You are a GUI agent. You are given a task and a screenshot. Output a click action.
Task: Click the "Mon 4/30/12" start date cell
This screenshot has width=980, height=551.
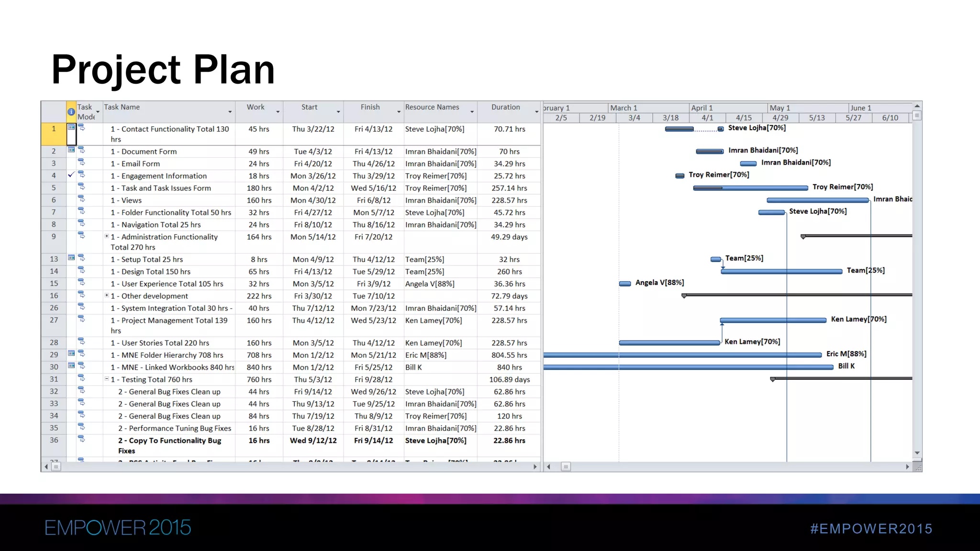tap(313, 200)
